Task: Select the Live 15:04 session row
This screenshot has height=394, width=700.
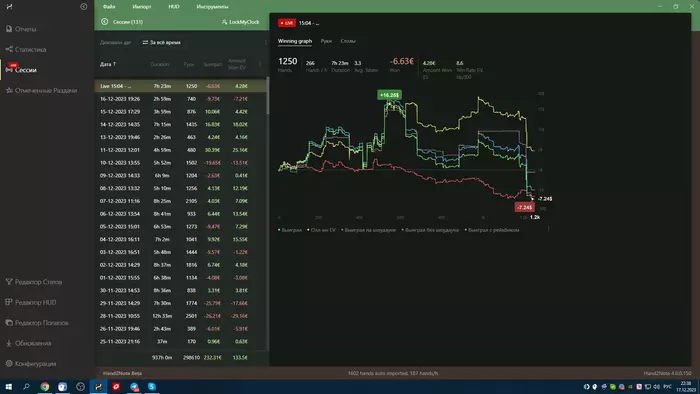Action: 180,86
